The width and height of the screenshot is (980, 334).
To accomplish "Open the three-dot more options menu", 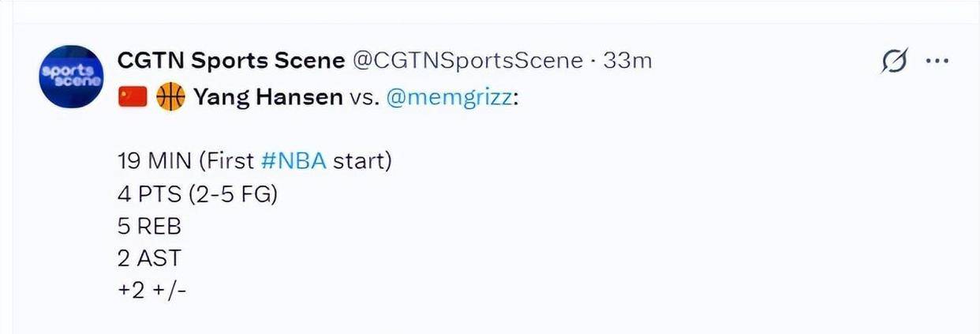I will tap(937, 61).
